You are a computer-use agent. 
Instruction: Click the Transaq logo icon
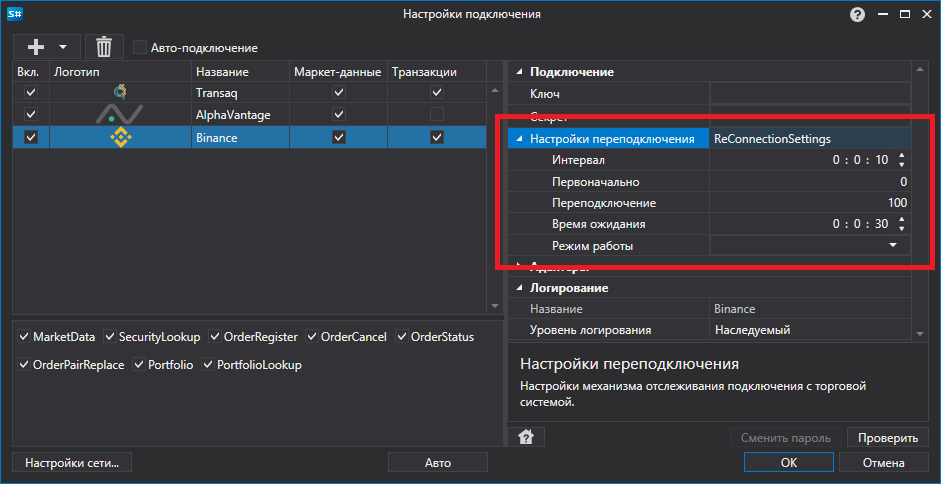coord(121,92)
